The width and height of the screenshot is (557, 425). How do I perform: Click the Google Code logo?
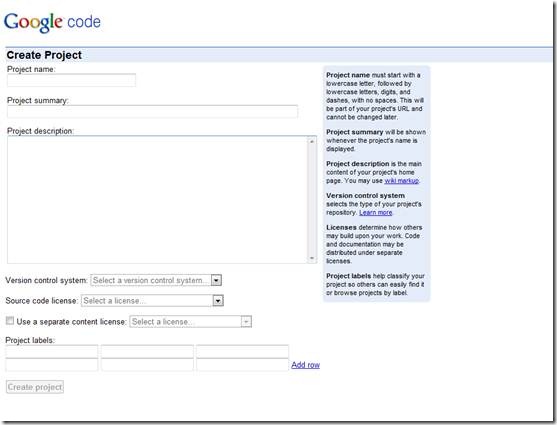pos(52,22)
